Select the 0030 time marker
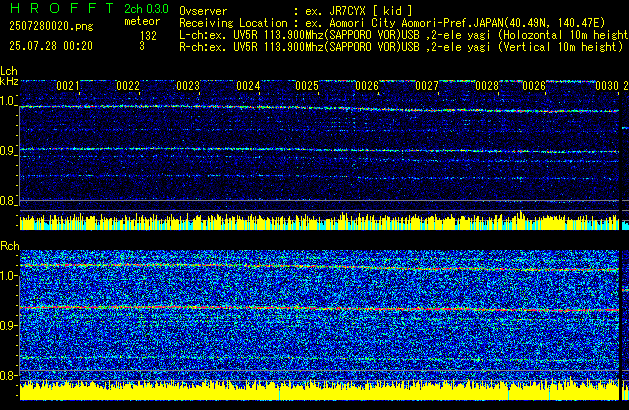This screenshot has height=410, width=629. coord(607,86)
